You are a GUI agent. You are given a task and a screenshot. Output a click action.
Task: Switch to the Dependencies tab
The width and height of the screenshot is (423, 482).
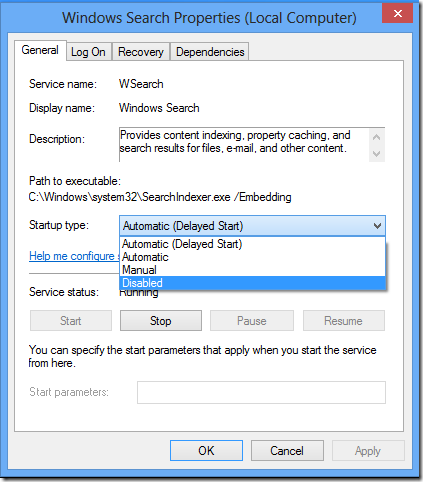[210, 52]
